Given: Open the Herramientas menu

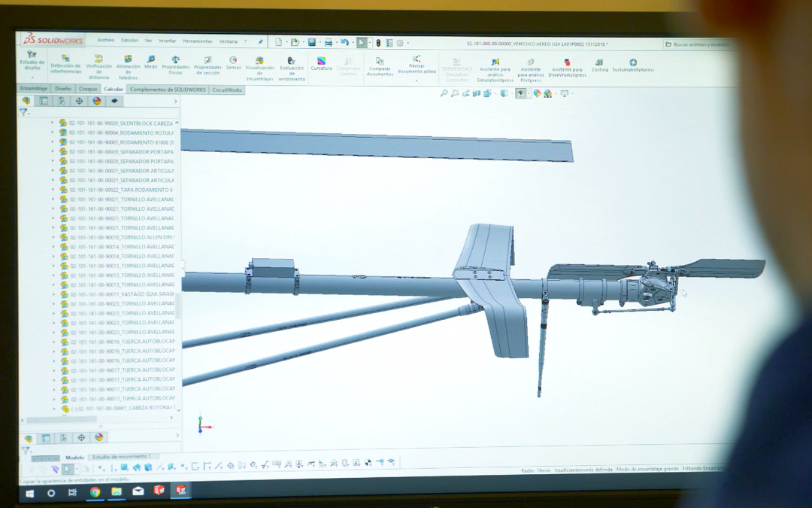Looking at the screenshot, I should 197,41.
